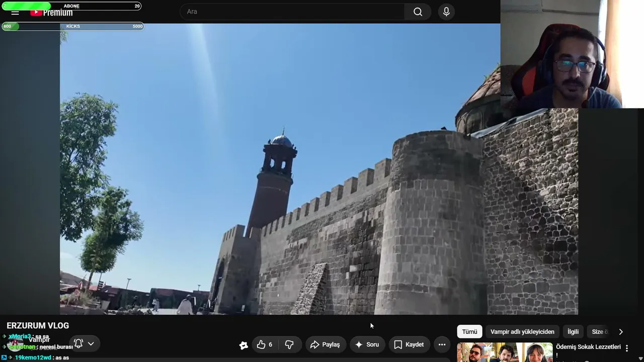This screenshot has height=362, width=644.
Task: Click the 'ERZURUM VLOG' video title
Action: coord(38,326)
